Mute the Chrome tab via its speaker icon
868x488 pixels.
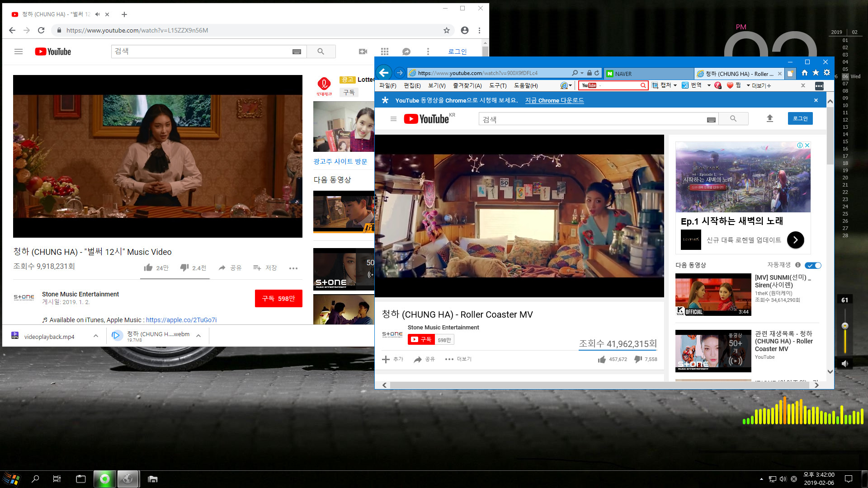coord(97,14)
